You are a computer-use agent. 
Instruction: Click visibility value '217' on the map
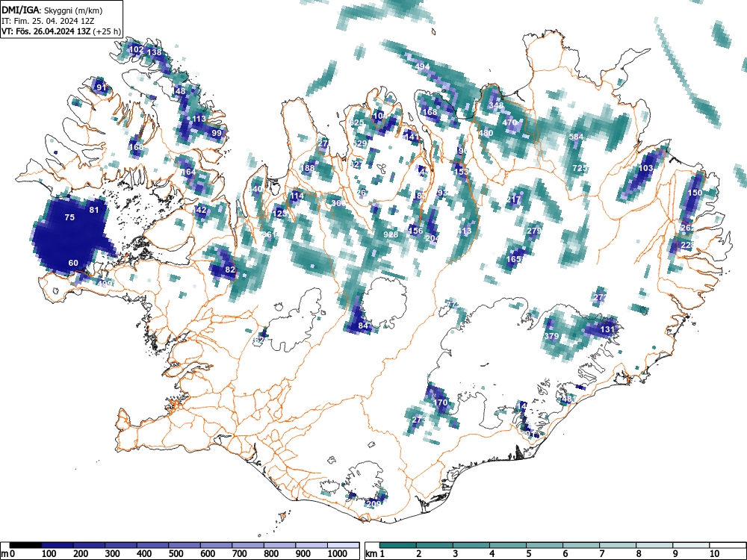(514, 199)
